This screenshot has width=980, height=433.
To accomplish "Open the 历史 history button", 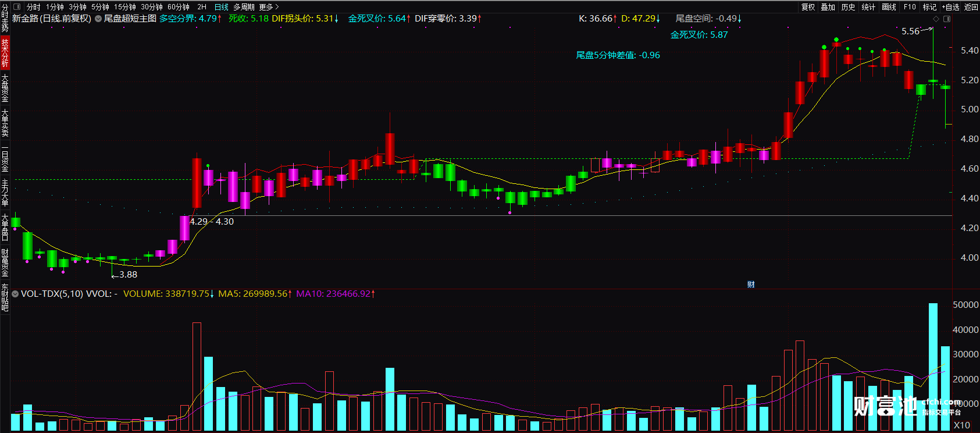I will click(849, 7).
